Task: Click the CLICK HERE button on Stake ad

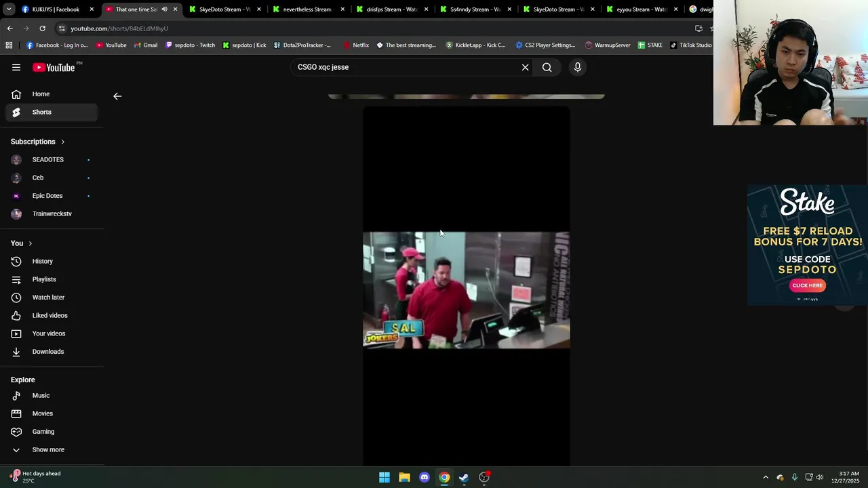Action: tap(807, 285)
